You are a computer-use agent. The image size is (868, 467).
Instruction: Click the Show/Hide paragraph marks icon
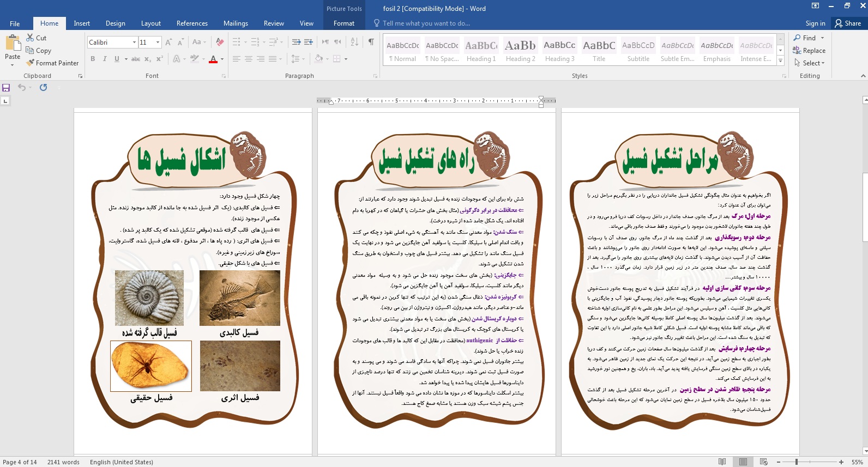coord(371,42)
